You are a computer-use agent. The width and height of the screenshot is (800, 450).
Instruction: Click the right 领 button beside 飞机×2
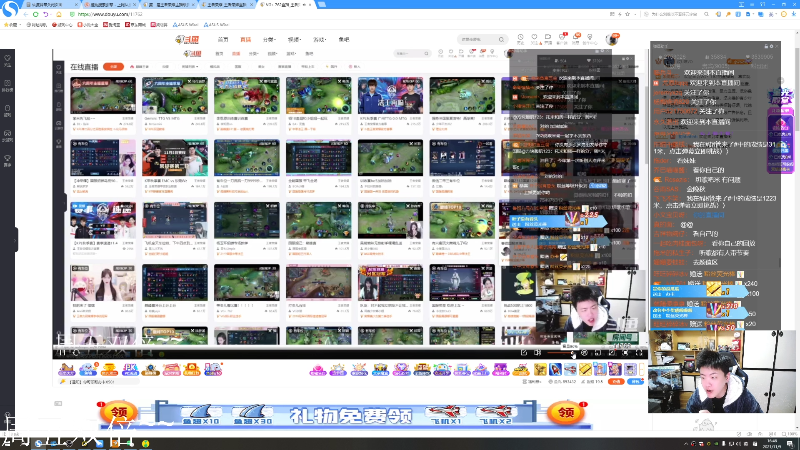pyautogui.click(x=566, y=412)
